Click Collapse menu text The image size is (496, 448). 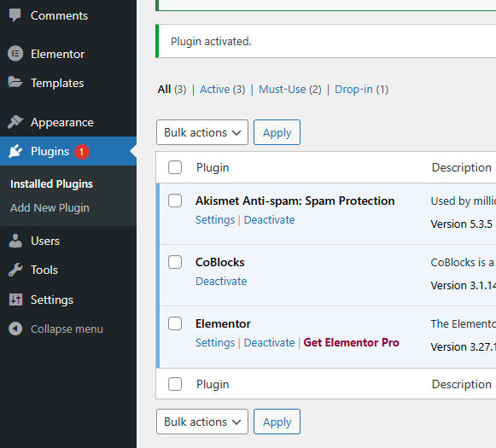click(67, 329)
